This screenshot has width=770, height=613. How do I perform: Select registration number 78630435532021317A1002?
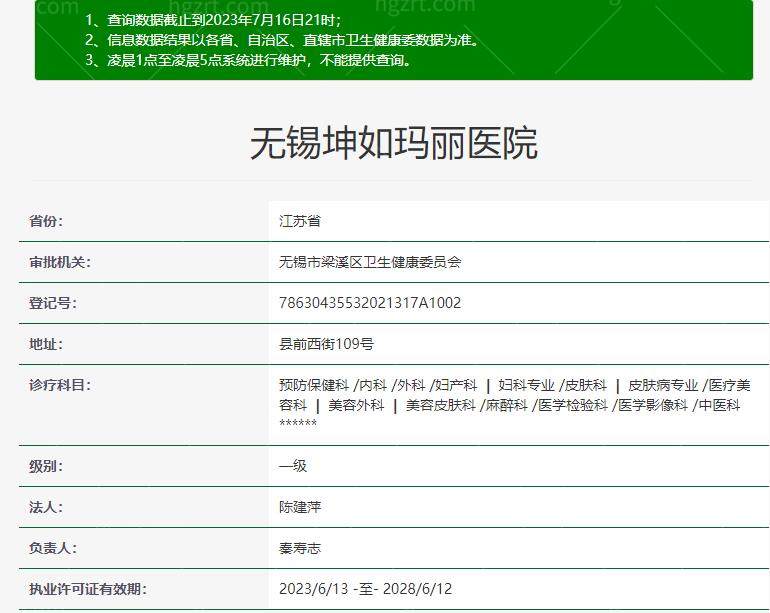(370, 303)
